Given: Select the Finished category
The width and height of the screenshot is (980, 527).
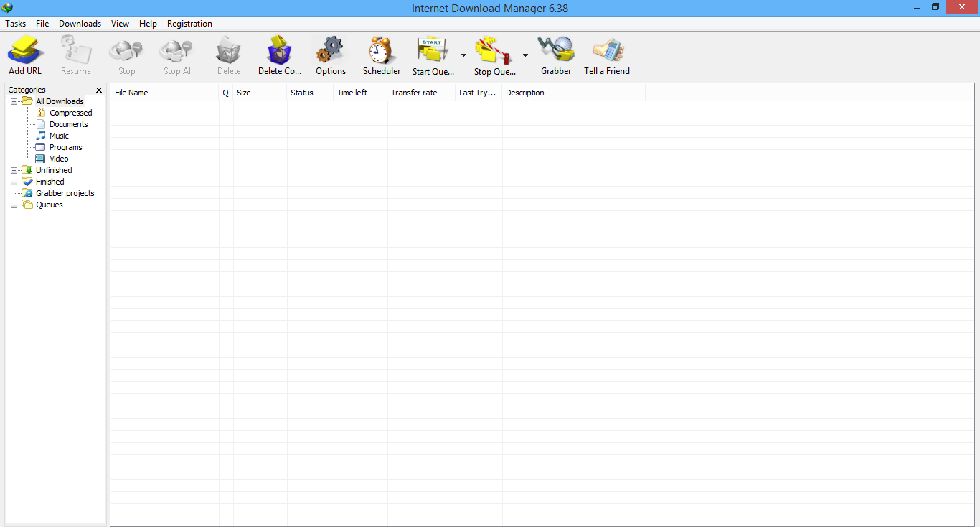Looking at the screenshot, I should (x=50, y=182).
